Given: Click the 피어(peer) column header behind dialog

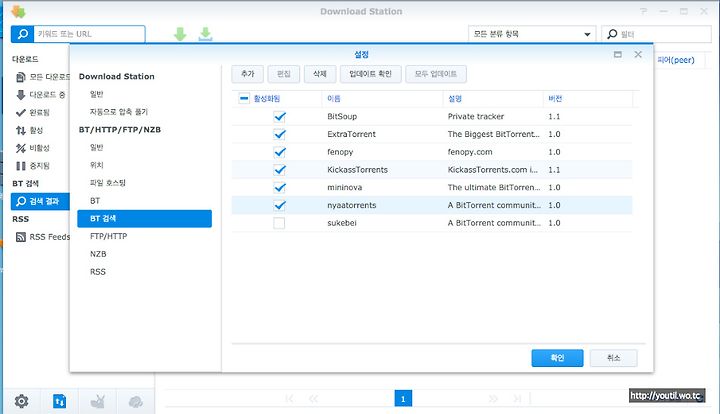Looking at the screenshot, I should pos(676,60).
